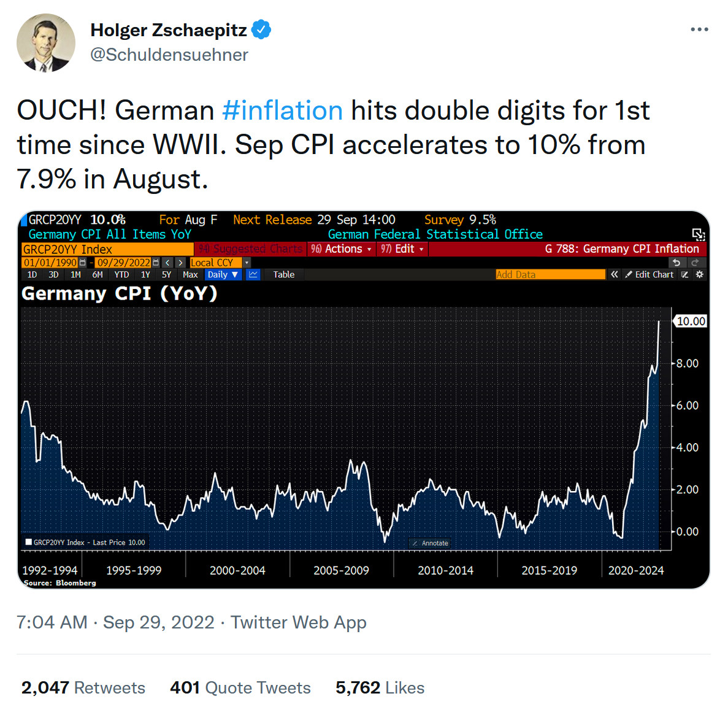Click the annotate pencil-box icon
The image size is (728, 715).
coord(685,275)
